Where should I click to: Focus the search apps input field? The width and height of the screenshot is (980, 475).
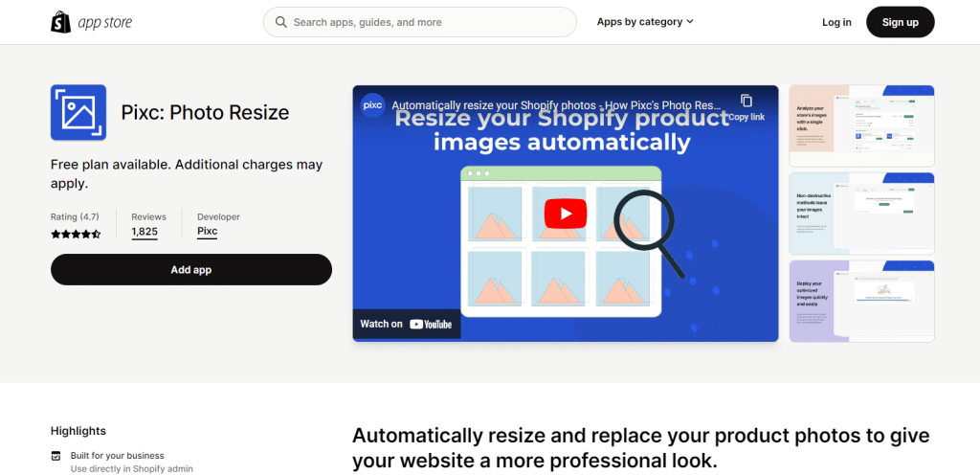pos(419,22)
